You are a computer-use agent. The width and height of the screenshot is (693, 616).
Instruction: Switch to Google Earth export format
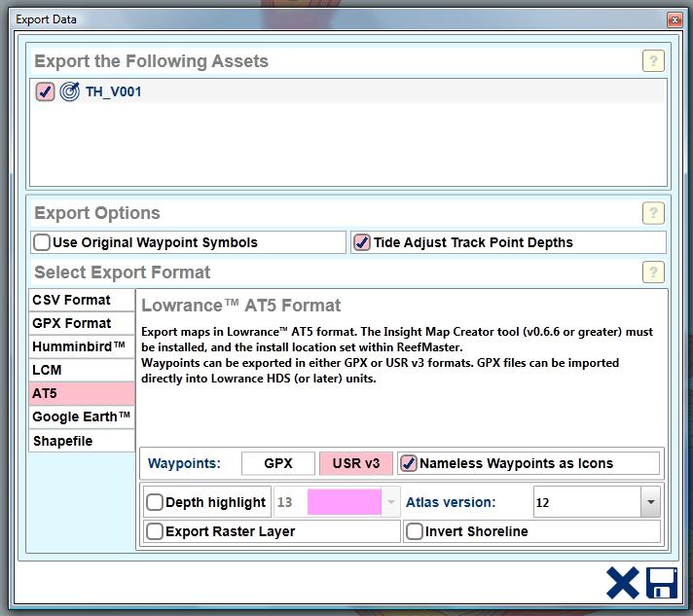(82, 417)
